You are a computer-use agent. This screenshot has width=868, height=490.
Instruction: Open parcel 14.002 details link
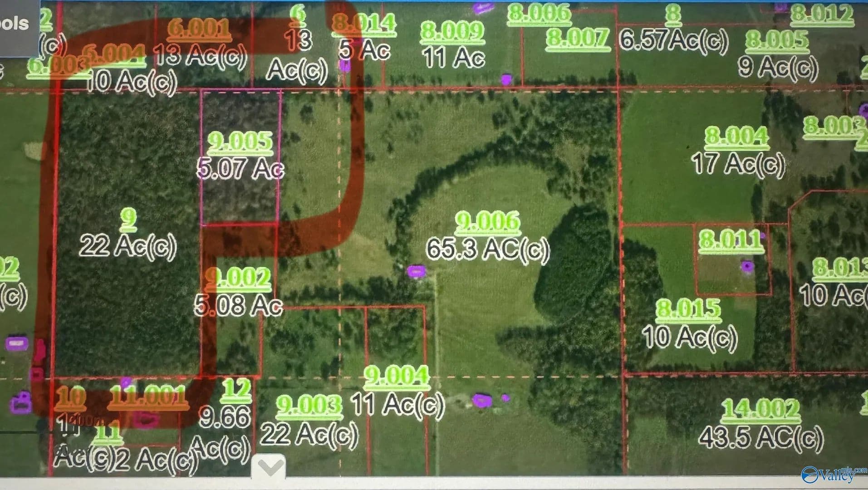pos(760,409)
